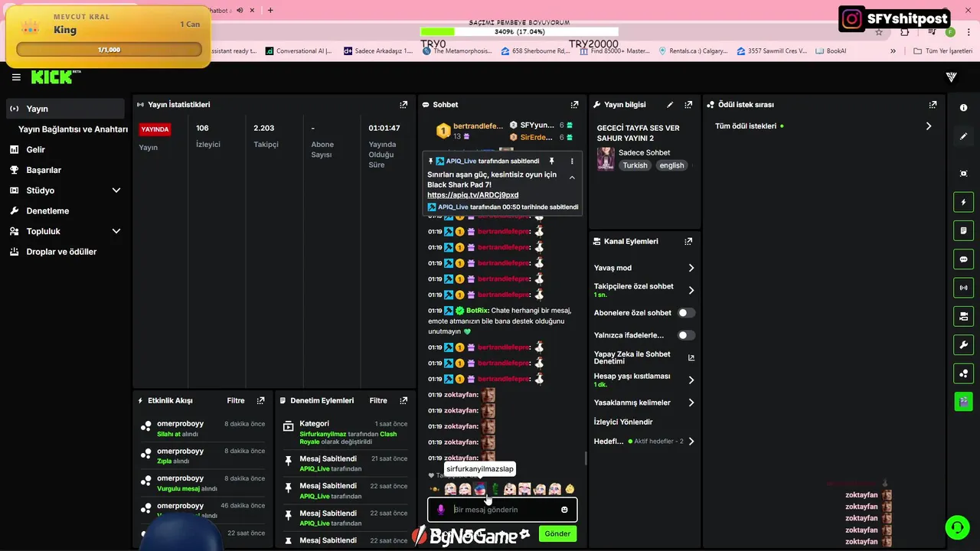Collapse the pinned chat message
980x551 pixels.
click(x=571, y=177)
